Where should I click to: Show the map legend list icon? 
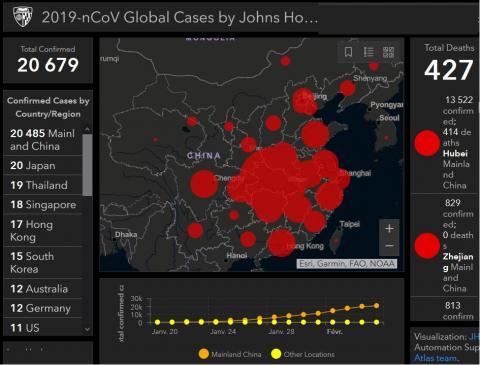tap(368, 52)
